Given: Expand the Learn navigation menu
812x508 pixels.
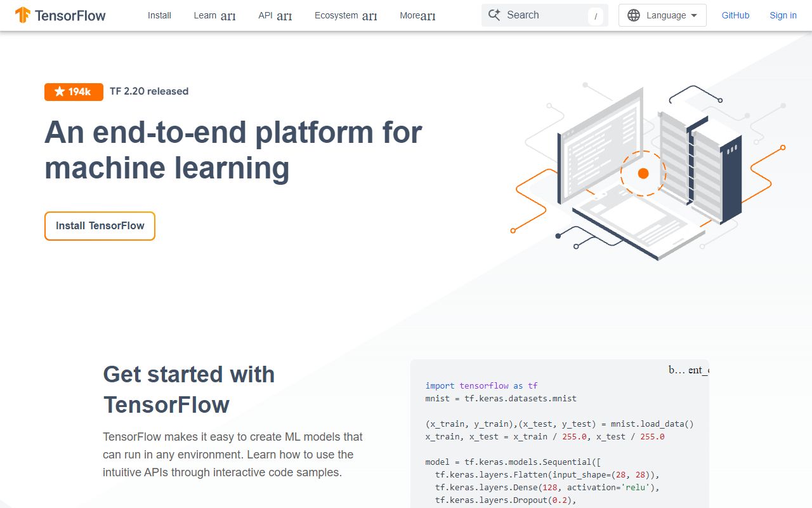Looking at the screenshot, I should pyautogui.click(x=215, y=16).
